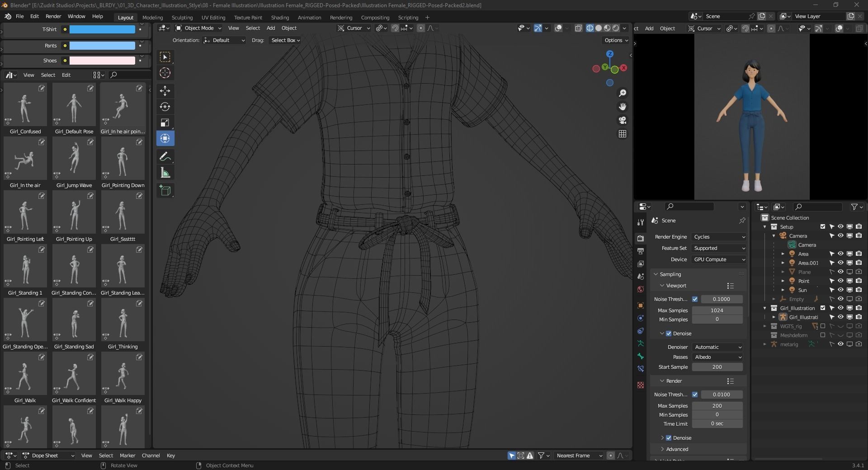Switch to the Sculpting workspace tab
Screen dimensions: 868x470
[x=182, y=17]
